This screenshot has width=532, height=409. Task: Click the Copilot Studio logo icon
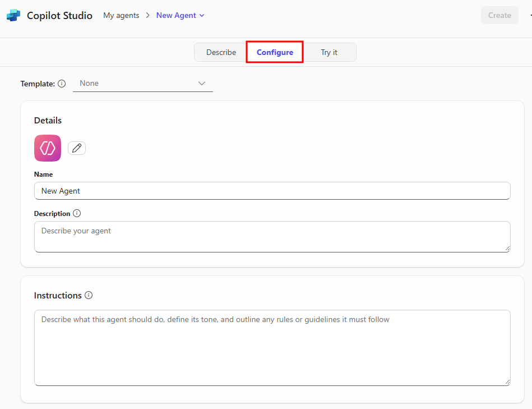coord(13,16)
